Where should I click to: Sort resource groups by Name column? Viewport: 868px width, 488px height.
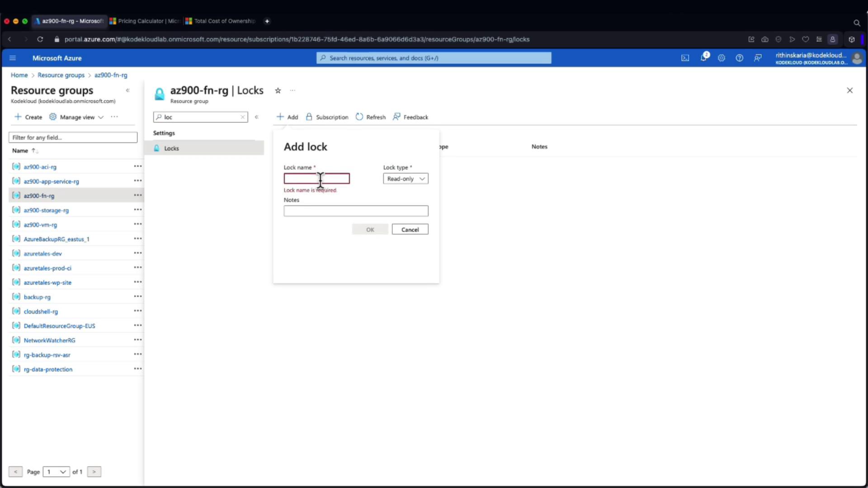(x=20, y=150)
